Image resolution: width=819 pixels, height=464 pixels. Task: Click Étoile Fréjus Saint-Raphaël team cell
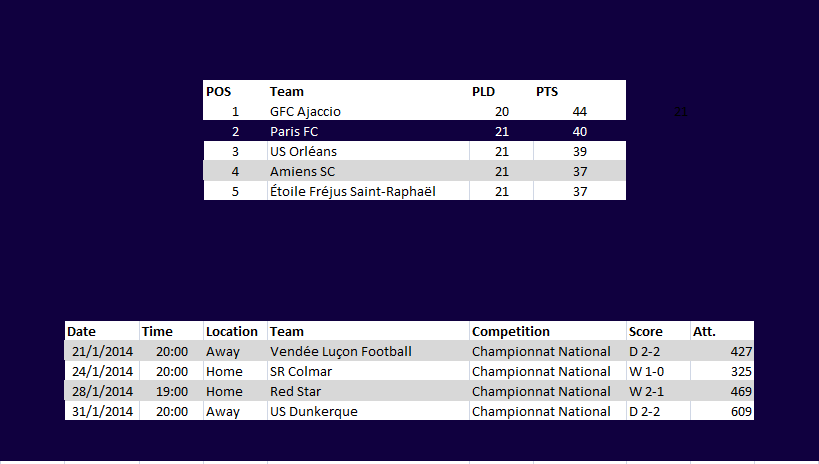point(368,191)
